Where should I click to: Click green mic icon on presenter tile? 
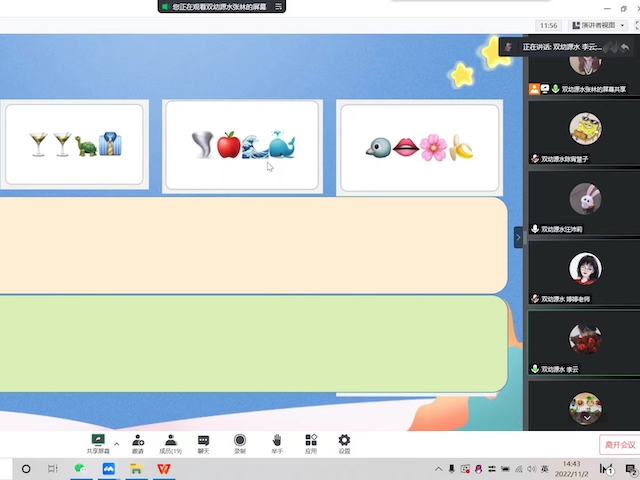pos(555,89)
